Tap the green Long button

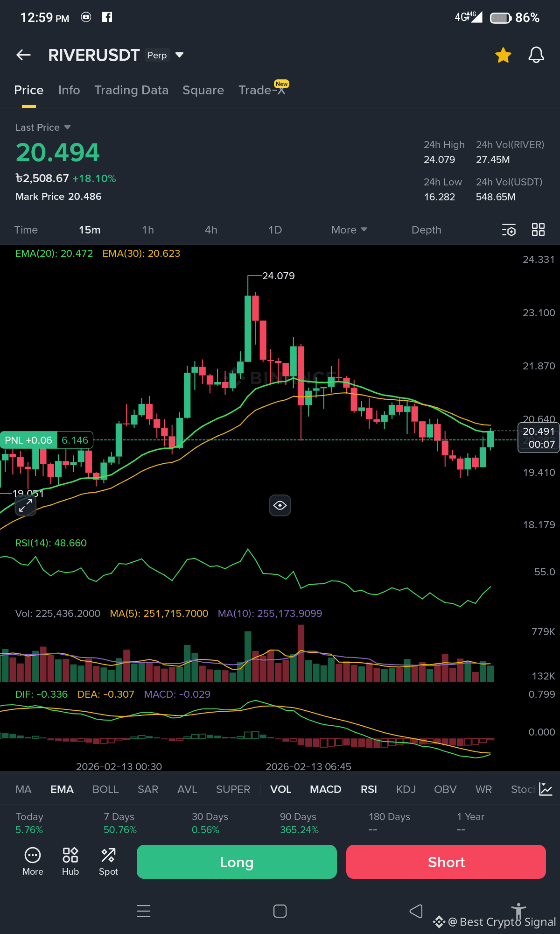click(237, 862)
